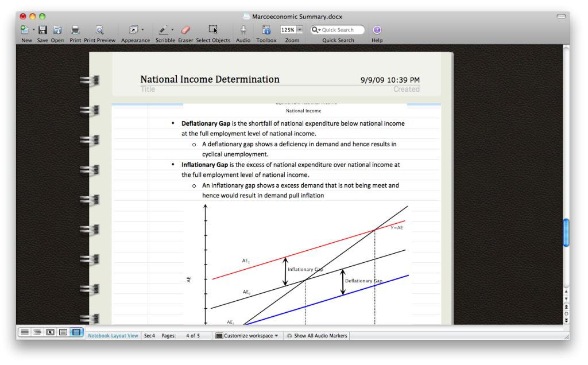Click the Inflationary Gap chart label
This screenshot has width=588, height=365.
305,269
